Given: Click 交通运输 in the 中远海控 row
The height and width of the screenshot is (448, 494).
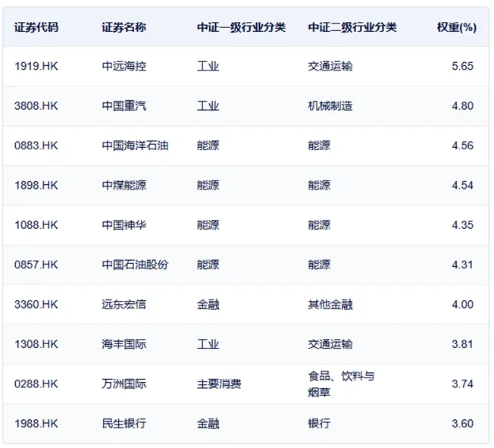Looking at the screenshot, I should (330, 66).
